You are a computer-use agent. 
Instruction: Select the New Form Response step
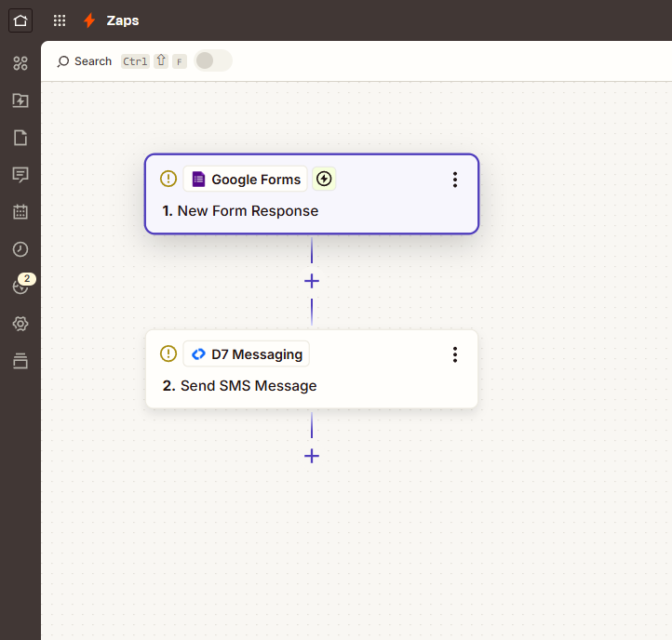coord(312,194)
